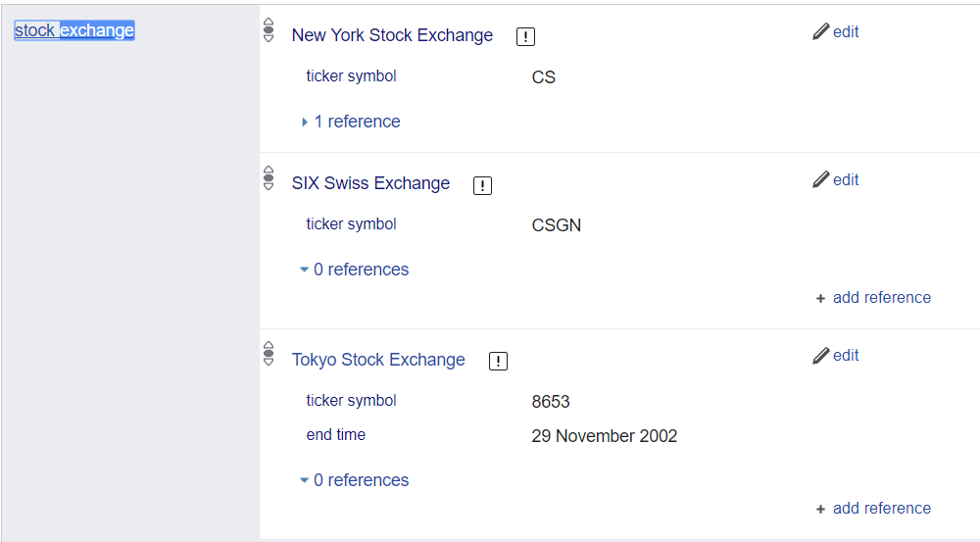980x542 pixels.
Task: Add reference to SIX Swiss Exchange statement
Action: point(881,298)
